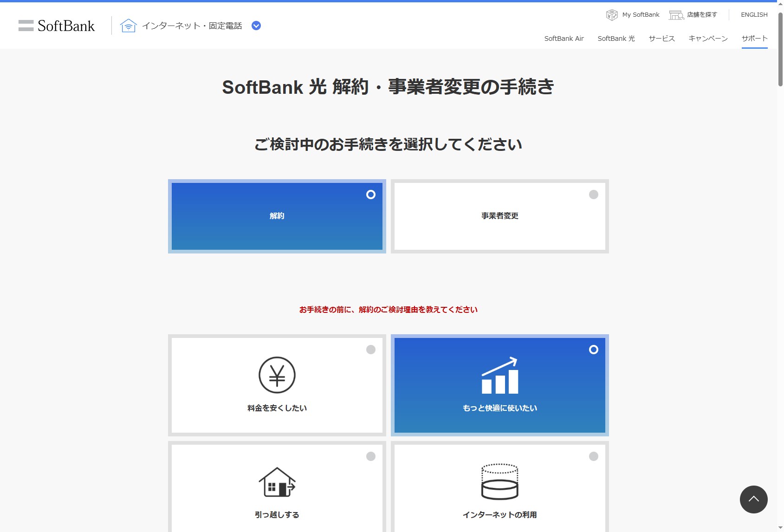Open the My SoftBank link
784x532 pixels.
(641, 15)
